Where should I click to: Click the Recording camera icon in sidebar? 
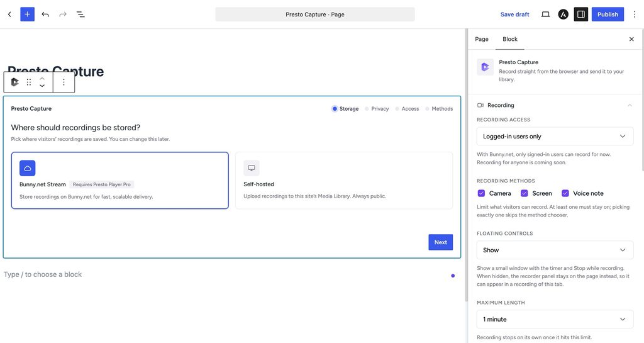[x=480, y=105]
